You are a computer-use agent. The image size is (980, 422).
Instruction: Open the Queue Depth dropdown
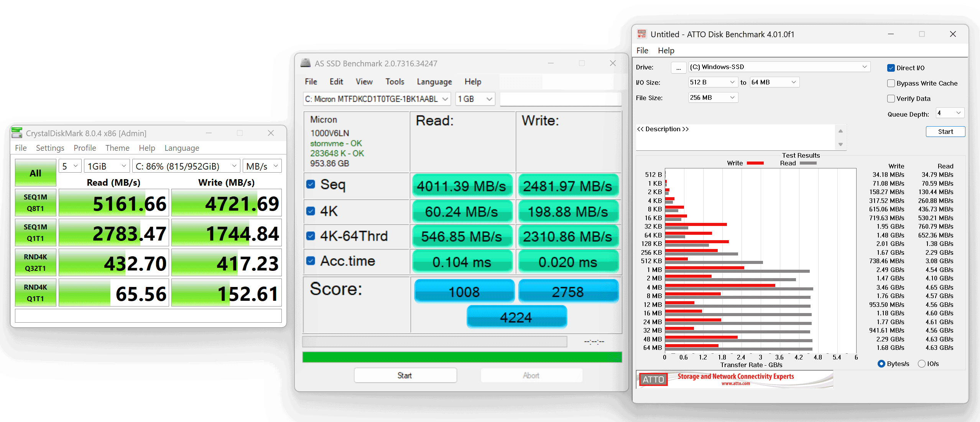[950, 113]
